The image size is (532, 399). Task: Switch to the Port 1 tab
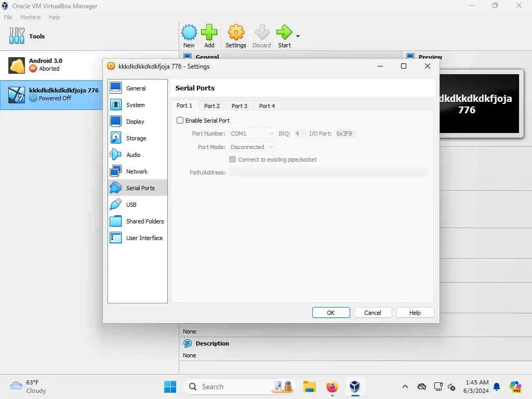(184, 105)
